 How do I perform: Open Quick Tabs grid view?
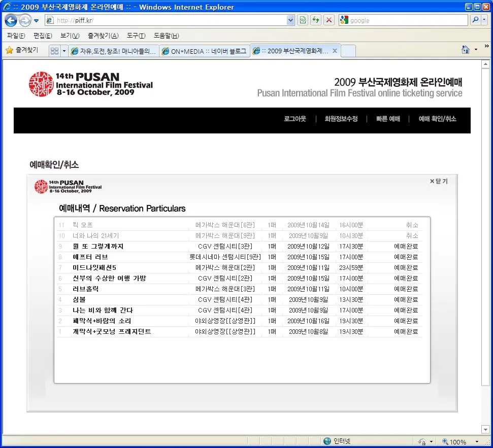click(54, 51)
